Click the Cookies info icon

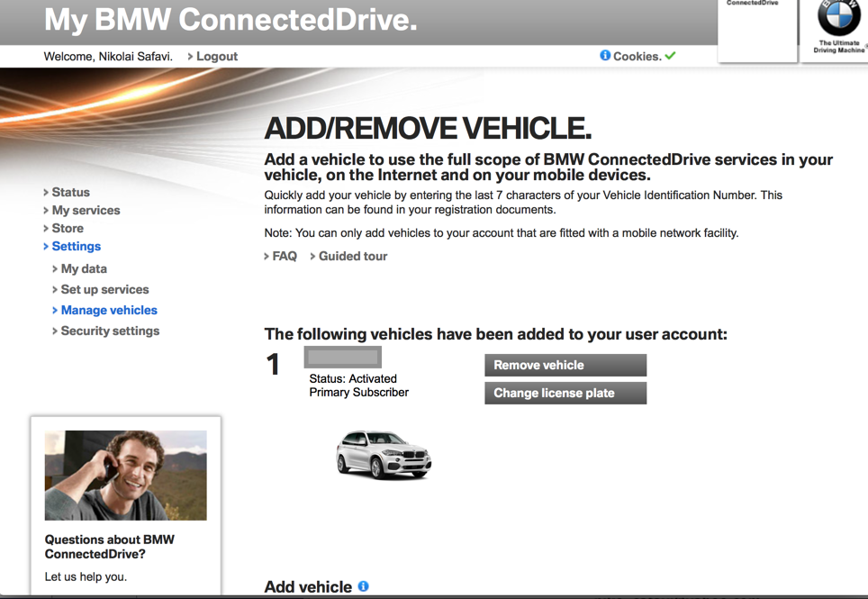point(605,55)
